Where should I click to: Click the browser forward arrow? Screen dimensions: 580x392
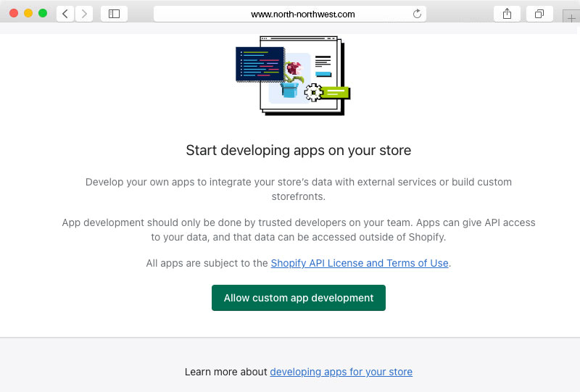(84, 14)
